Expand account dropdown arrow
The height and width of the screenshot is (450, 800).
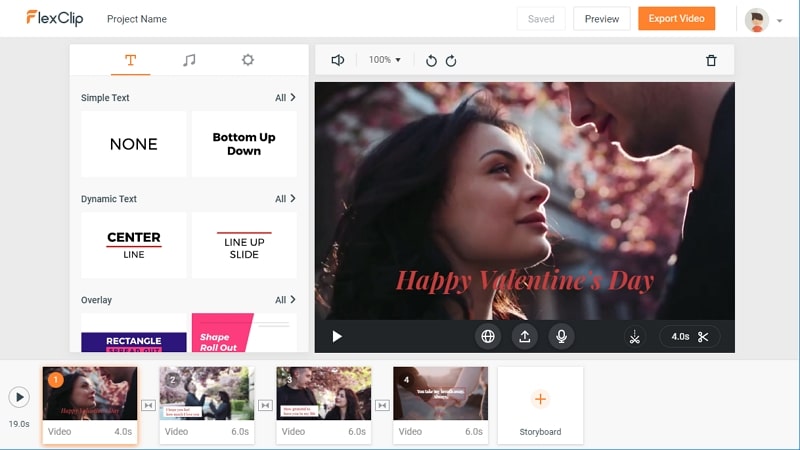tap(779, 21)
